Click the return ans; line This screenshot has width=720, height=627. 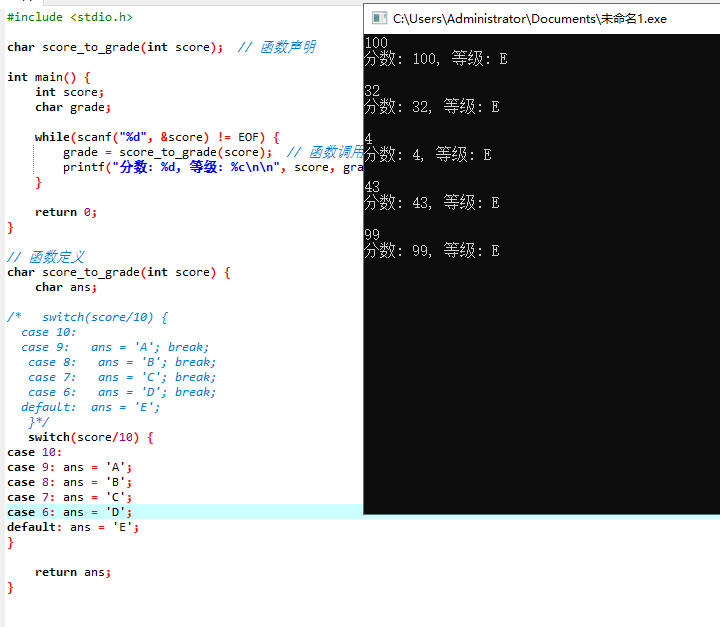pos(73,572)
